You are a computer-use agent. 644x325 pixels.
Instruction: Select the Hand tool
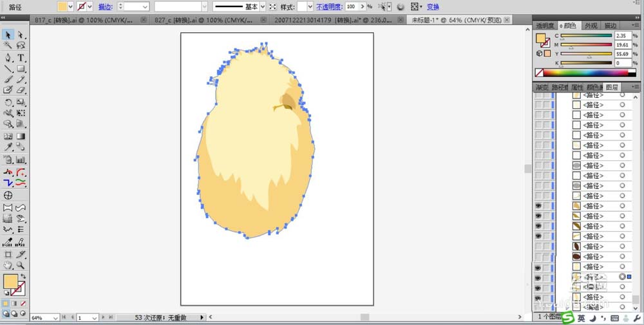tap(8, 266)
